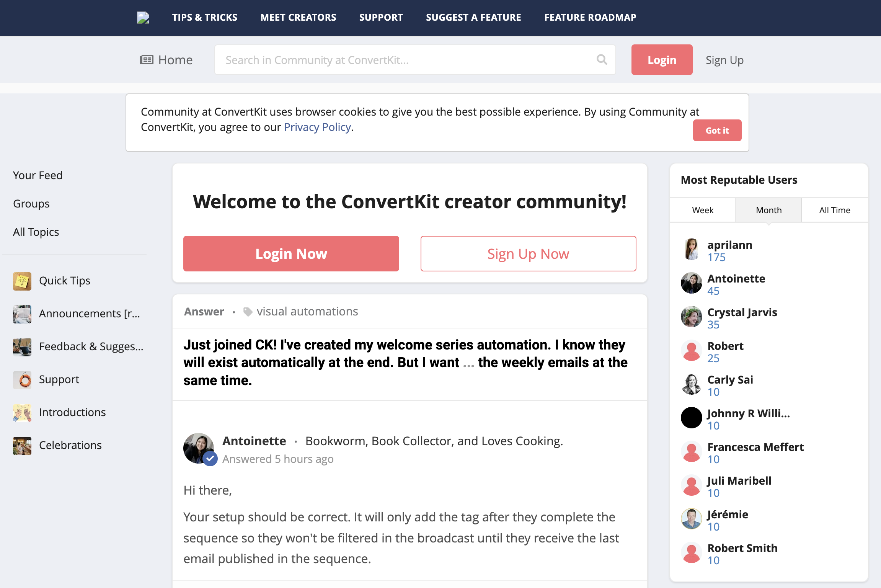Screen dimensions: 881x588
Task: Select the All Time reputation tab
Action: [x=834, y=210]
